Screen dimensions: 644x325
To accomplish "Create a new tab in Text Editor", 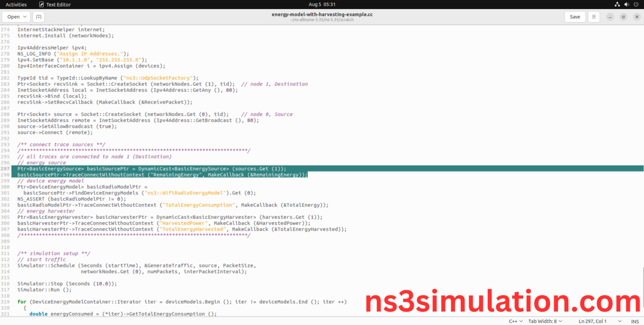I will 38,16.
